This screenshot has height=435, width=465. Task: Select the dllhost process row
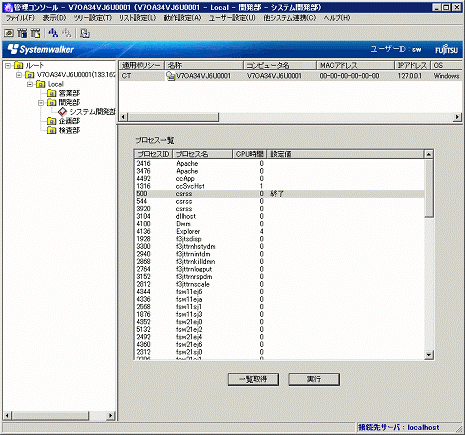[279, 216]
